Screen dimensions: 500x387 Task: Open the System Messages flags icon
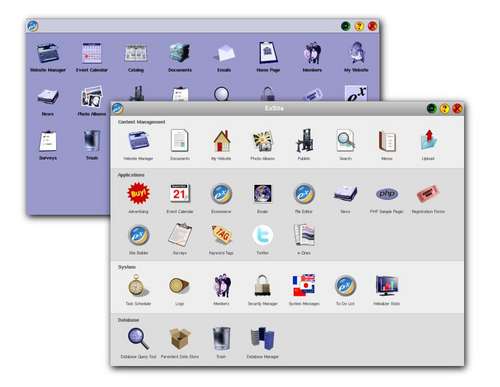tap(304, 286)
